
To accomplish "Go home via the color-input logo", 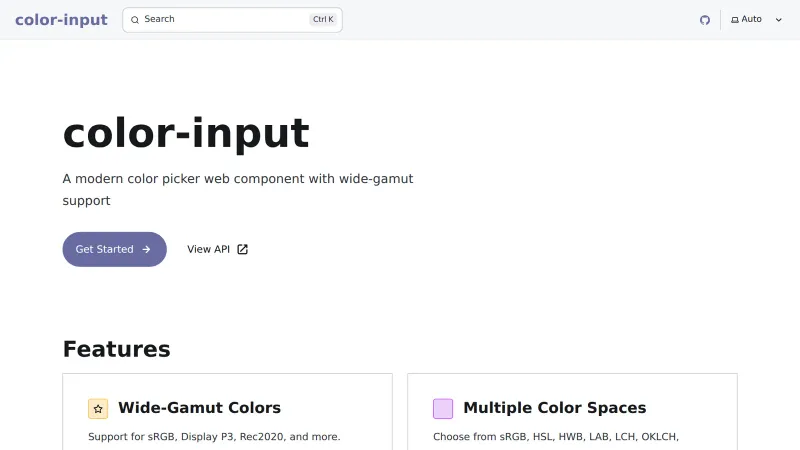I will [61, 20].
